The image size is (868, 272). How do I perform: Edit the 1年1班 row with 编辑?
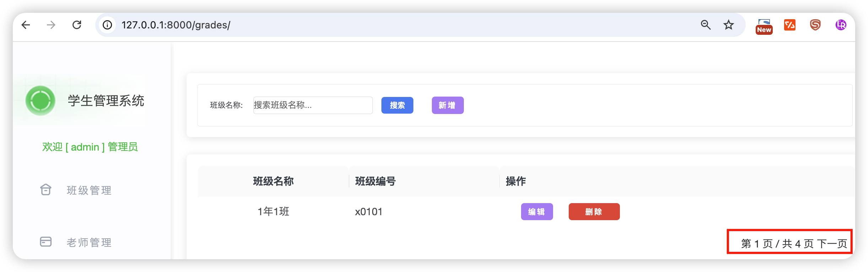pyautogui.click(x=537, y=212)
